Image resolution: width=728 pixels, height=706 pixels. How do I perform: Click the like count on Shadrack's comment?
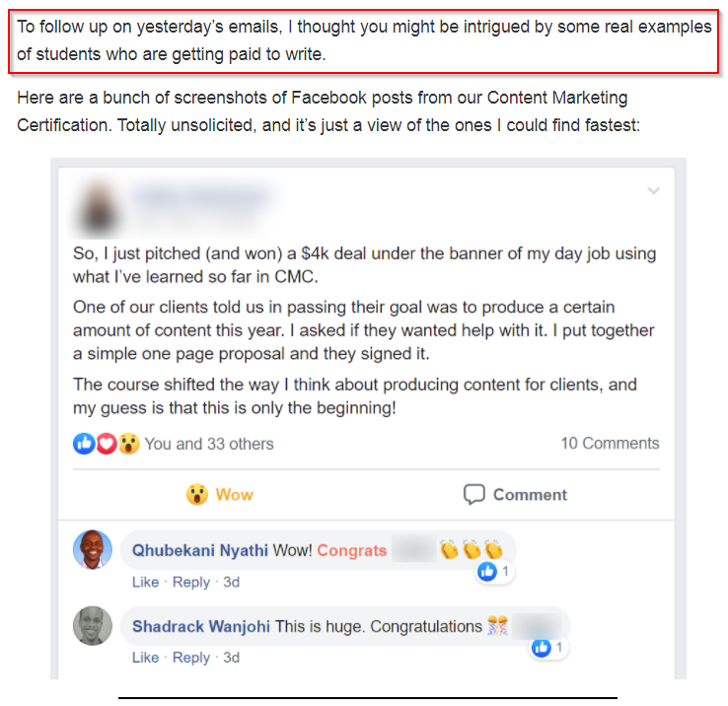click(548, 648)
